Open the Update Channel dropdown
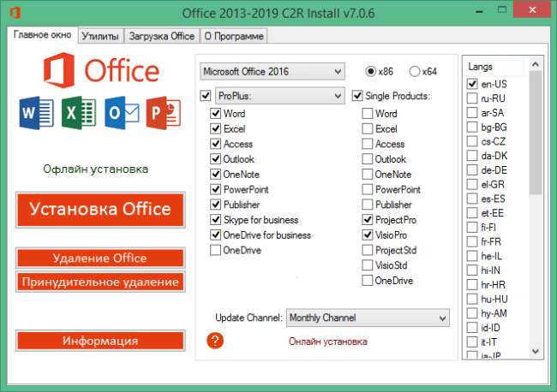This screenshot has height=392, width=557. [368, 318]
